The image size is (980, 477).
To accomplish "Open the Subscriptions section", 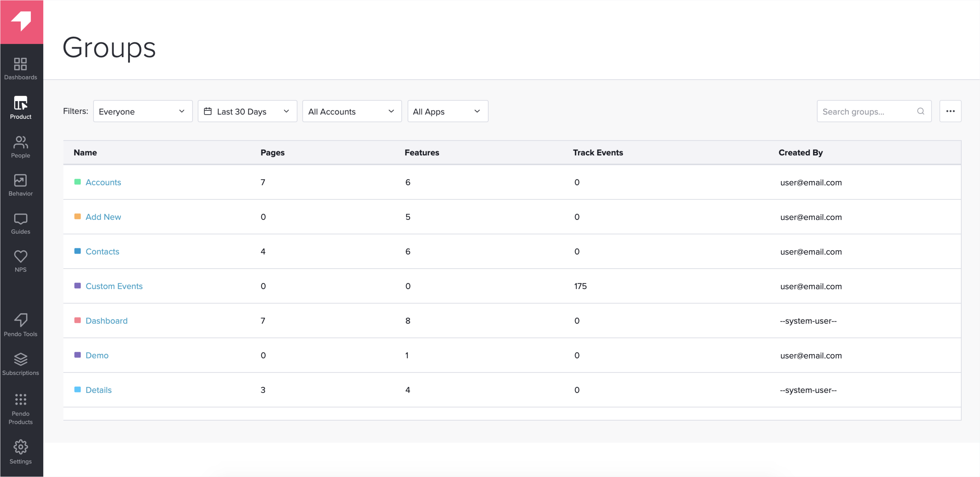I will pyautogui.click(x=21, y=364).
